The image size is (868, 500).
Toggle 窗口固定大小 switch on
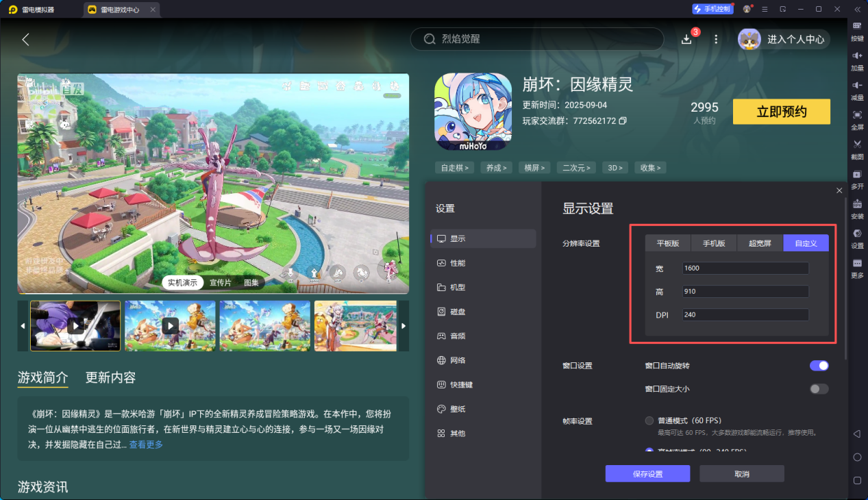coord(819,389)
